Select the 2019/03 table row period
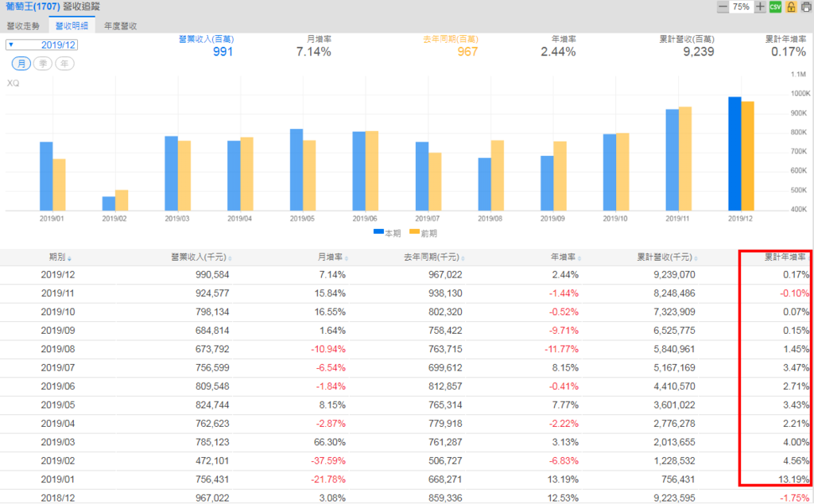 click(x=57, y=442)
